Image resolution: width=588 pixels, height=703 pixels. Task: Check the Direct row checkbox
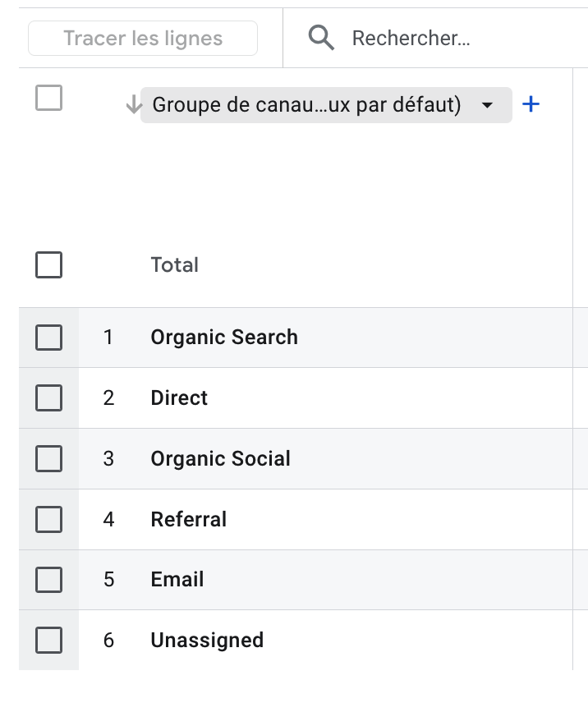point(48,397)
